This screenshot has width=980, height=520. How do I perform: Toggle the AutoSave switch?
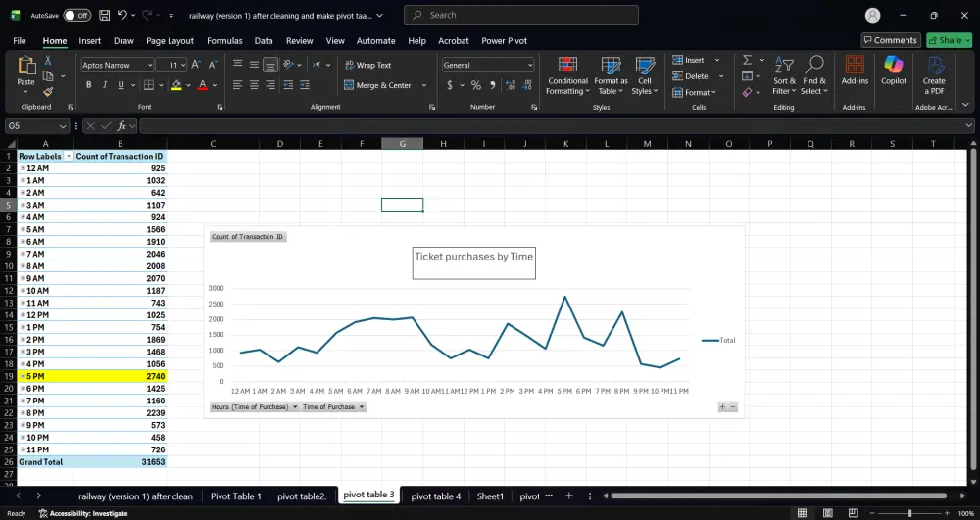click(x=76, y=15)
